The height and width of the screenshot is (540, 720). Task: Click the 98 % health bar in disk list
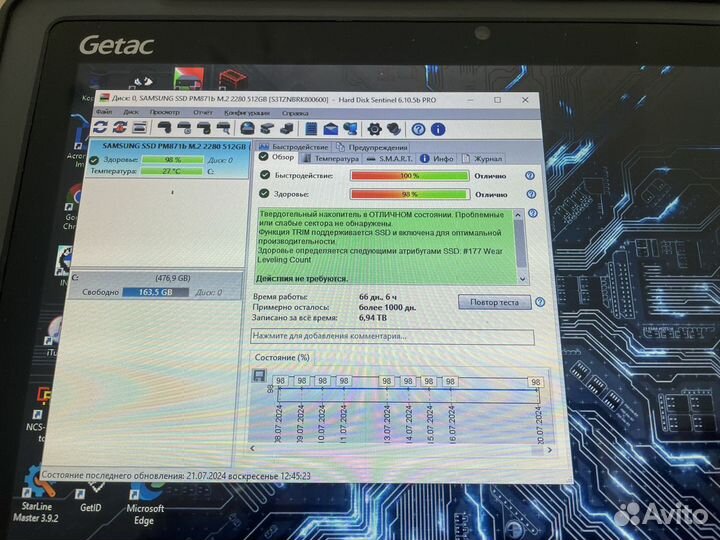[x=173, y=160]
